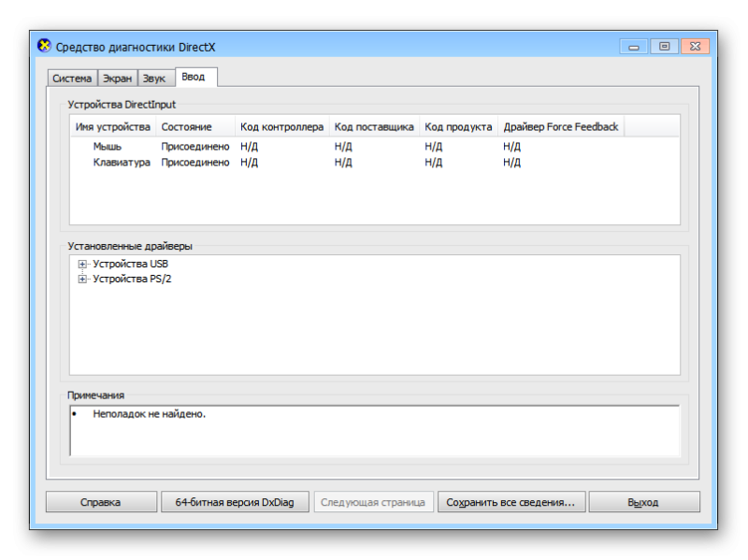This screenshot has width=748, height=560.
Task: Sort by Состояние column header
Action: tap(195, 127)
